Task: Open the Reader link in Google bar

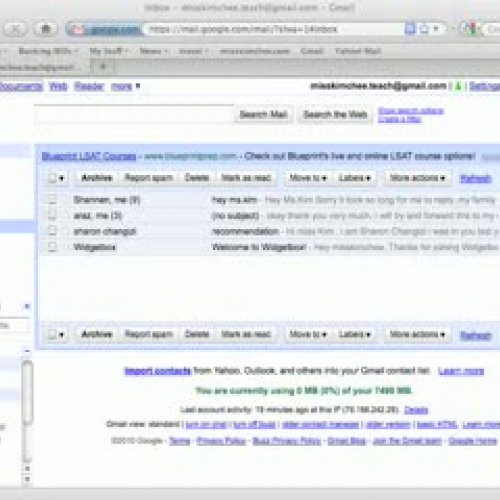Action: pos(89,86)
